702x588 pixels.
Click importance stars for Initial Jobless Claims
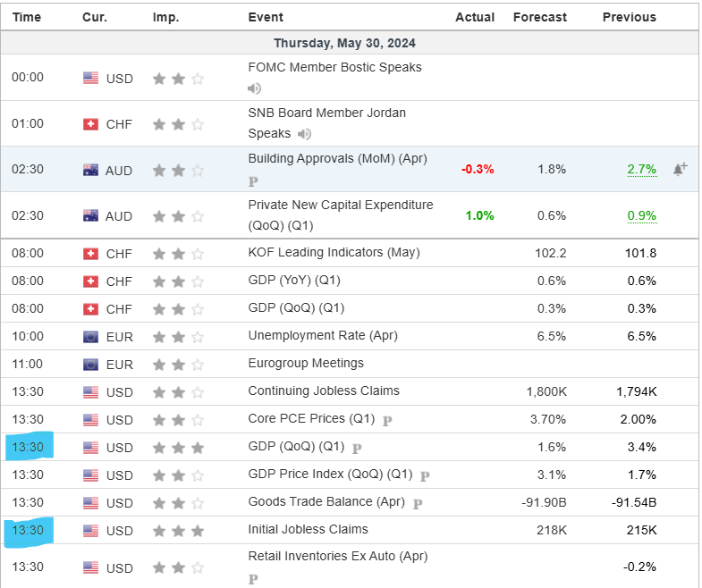[x=178, y=531]
